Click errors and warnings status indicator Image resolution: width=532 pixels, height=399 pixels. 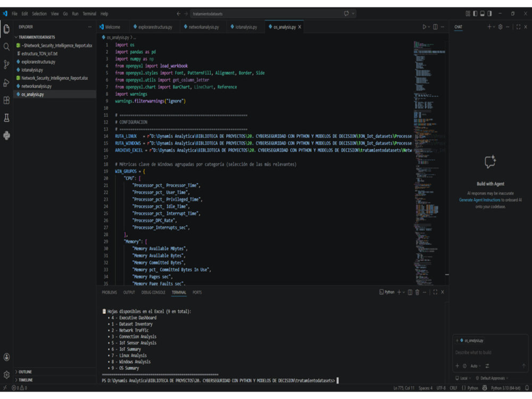pyautogui.click(x=19, y=388)
